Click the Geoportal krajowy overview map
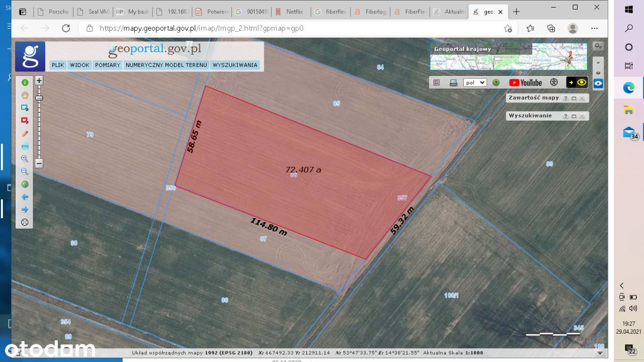644x362 pixels. click(509, 56)
